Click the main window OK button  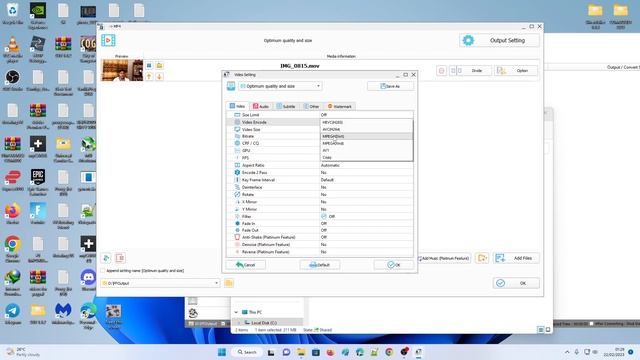516,283
